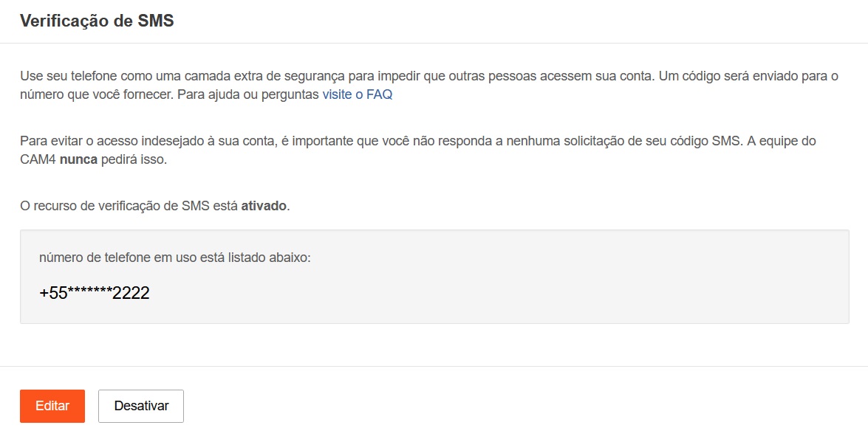This screenshot has width=868, height=442.
Task: Open the "visite o FAQ" link
Action: 357,94
